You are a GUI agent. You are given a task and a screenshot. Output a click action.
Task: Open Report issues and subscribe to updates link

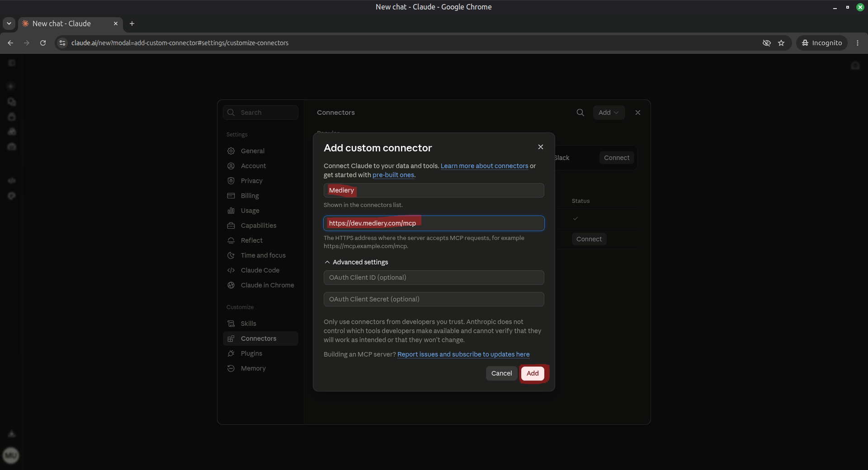463,354
